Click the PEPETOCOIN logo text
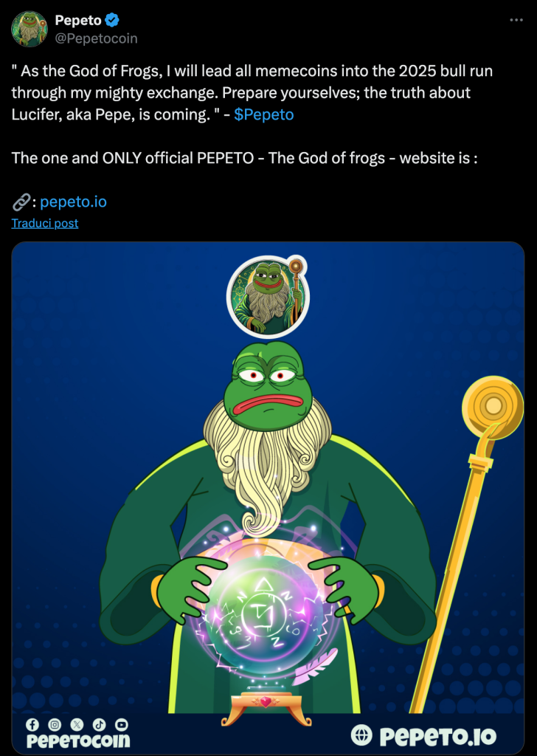537x756 pixels. 78,740
